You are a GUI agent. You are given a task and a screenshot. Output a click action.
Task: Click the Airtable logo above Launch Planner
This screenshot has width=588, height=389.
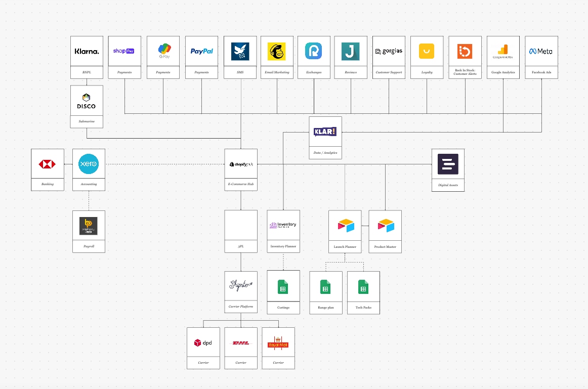coord(346,226)
